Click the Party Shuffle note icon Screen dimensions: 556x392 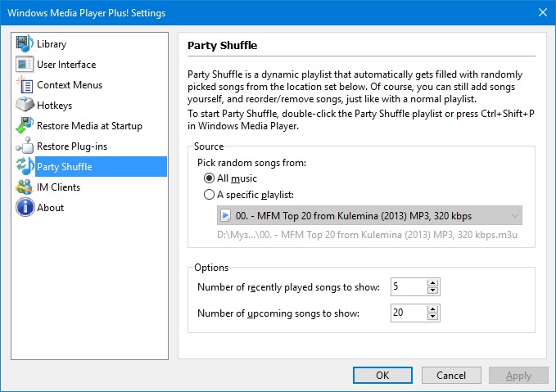[25, 166]
